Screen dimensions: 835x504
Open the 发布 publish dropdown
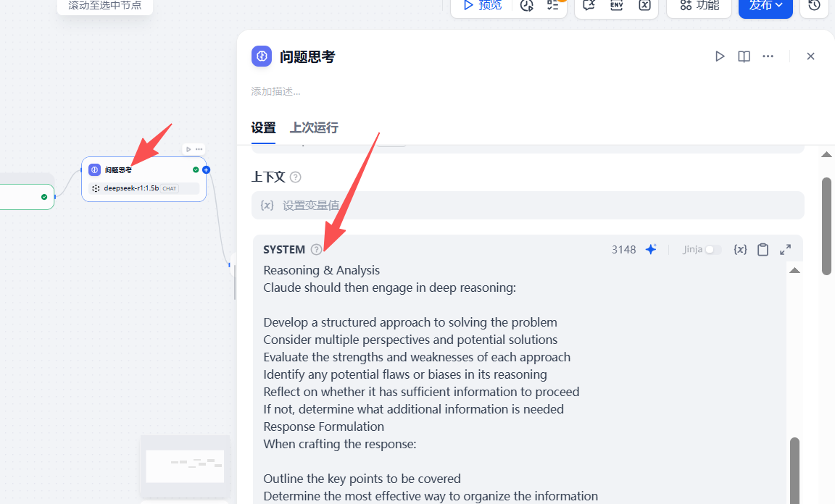coord(765,6)
